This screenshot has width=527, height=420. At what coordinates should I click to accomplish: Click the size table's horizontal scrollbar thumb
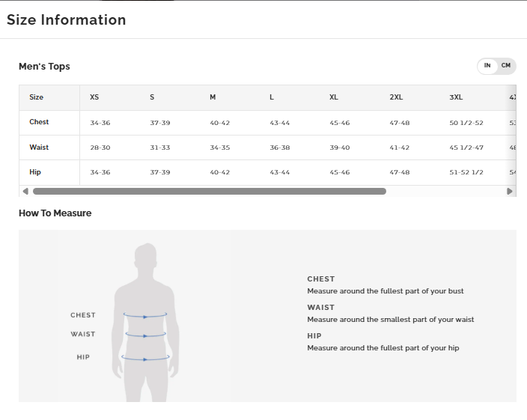click(x=209, y=192)
